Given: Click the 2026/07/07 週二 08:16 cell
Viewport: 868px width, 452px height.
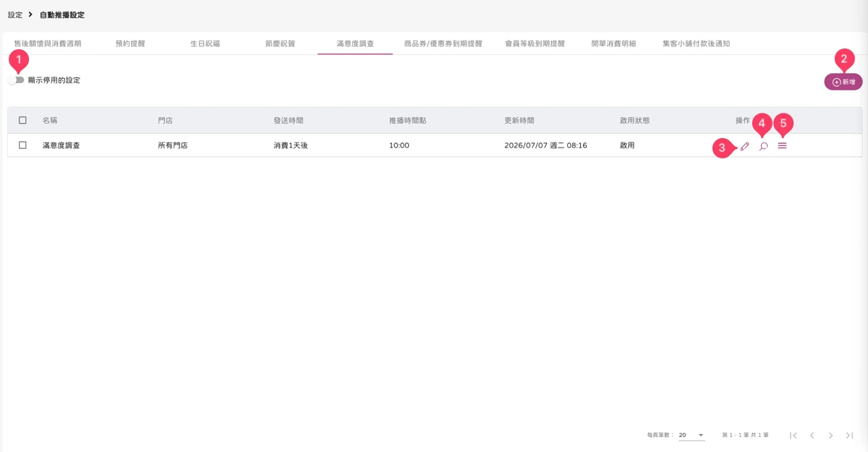Looking at the screenshot, I should coord(545,145).
